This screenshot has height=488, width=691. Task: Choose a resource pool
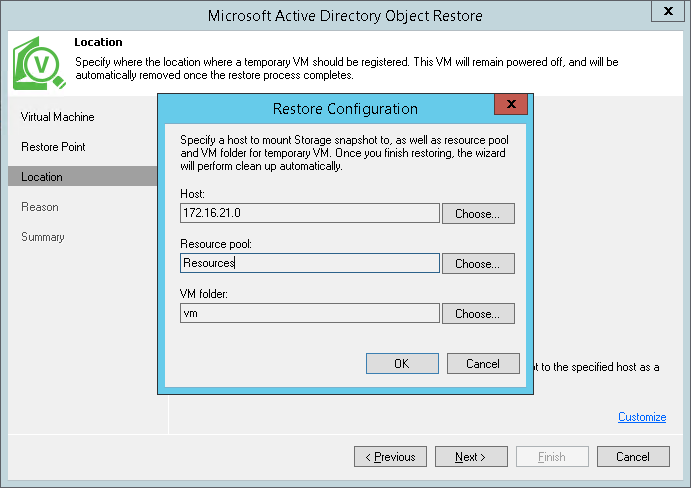478,264
